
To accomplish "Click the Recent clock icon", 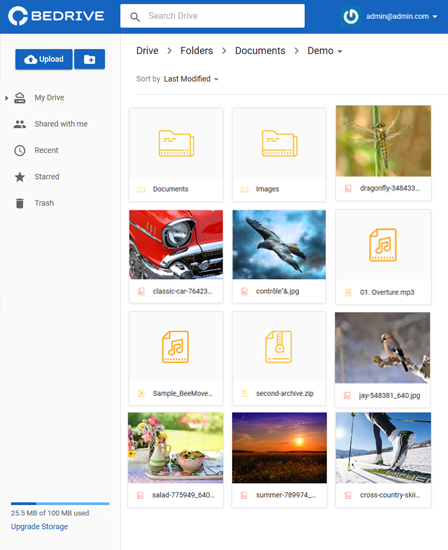I will click(x=20, y=150).
